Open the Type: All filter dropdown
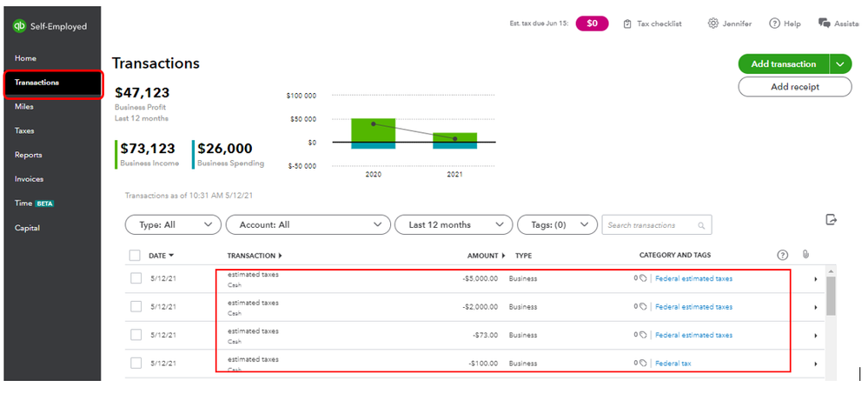This screenshot has width=868, height=394. click(173, 225)
